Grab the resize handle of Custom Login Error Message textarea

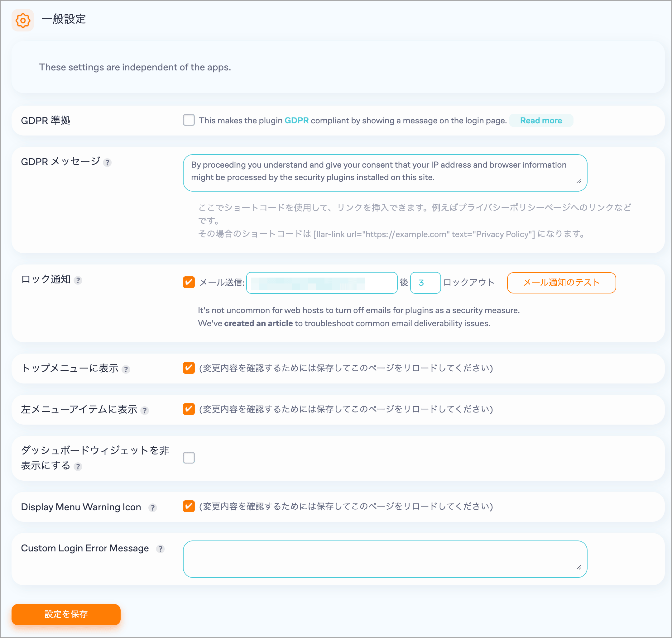coord(579,567)
